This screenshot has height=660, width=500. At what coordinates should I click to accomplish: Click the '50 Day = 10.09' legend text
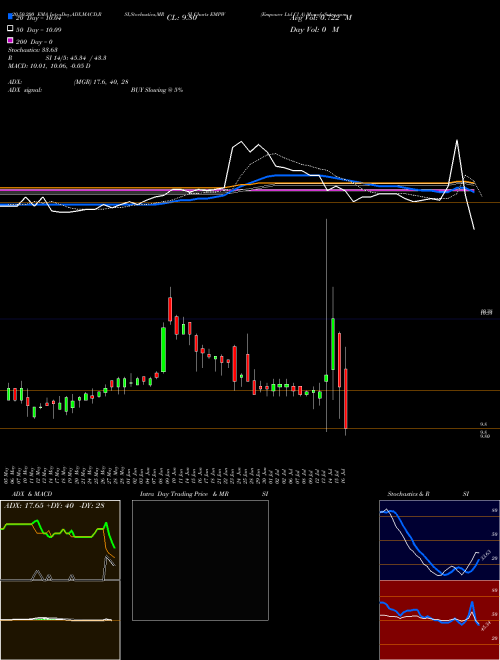39,30
